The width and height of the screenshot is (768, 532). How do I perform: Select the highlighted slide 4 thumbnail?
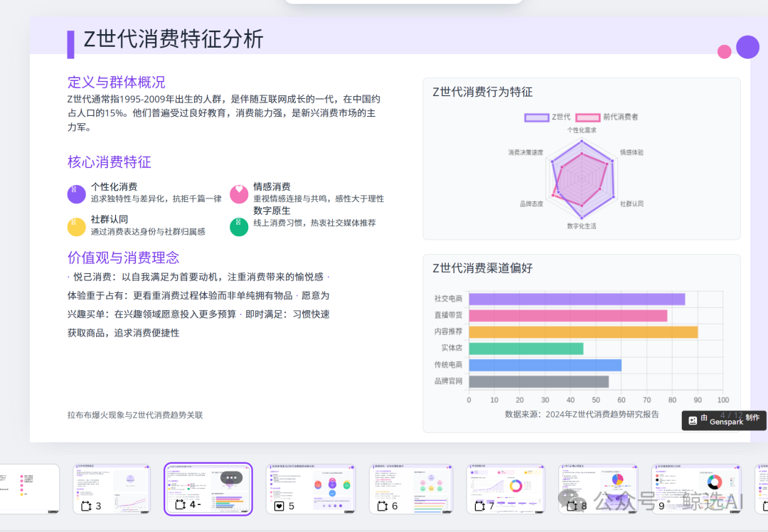(208, 489)
